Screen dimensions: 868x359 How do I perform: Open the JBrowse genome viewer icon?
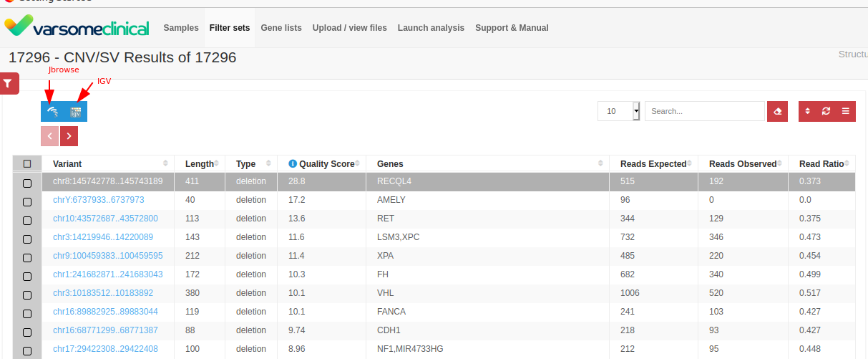52,111
